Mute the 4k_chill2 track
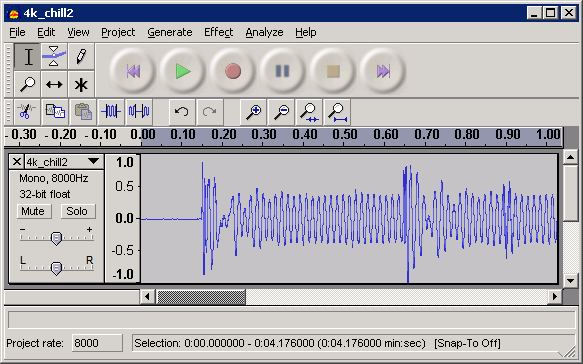 point(33,211)
